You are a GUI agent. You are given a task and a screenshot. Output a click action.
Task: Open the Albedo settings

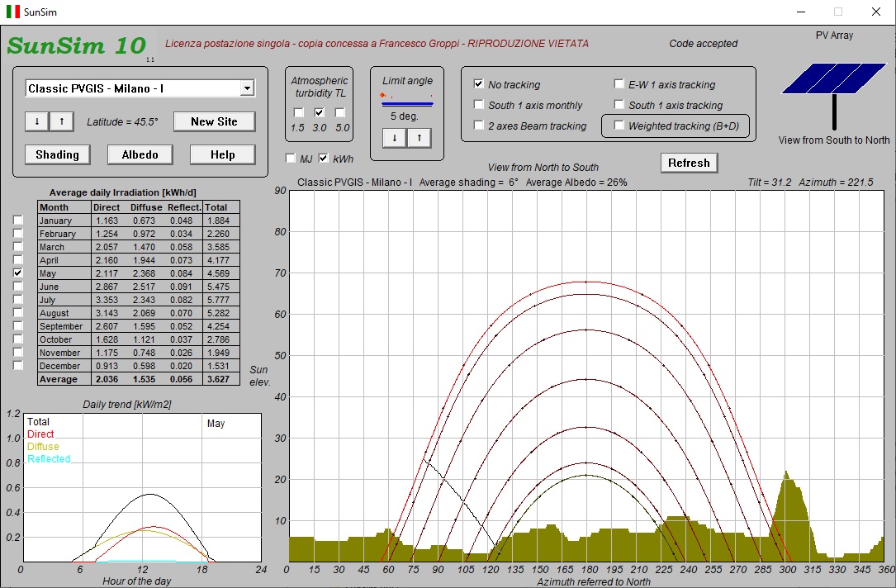[140, 155]
